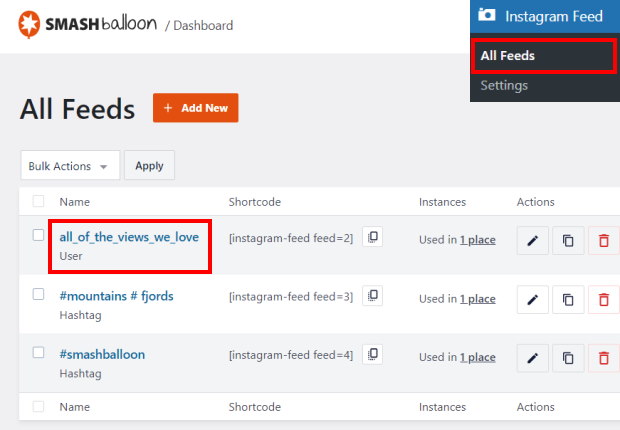
Task: Open the Bulk Actions dropdown
Action: click(70, 165)
